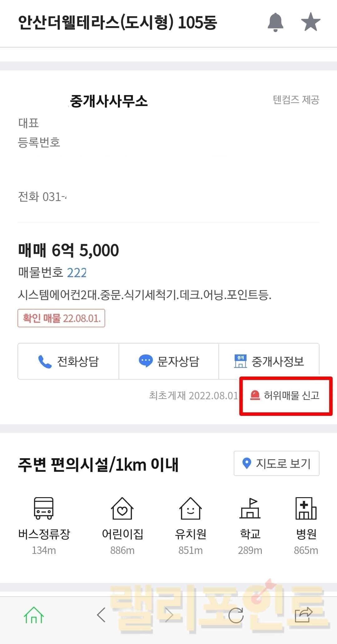
Task: Open 지도로 보기 map view
Action: 276,464
